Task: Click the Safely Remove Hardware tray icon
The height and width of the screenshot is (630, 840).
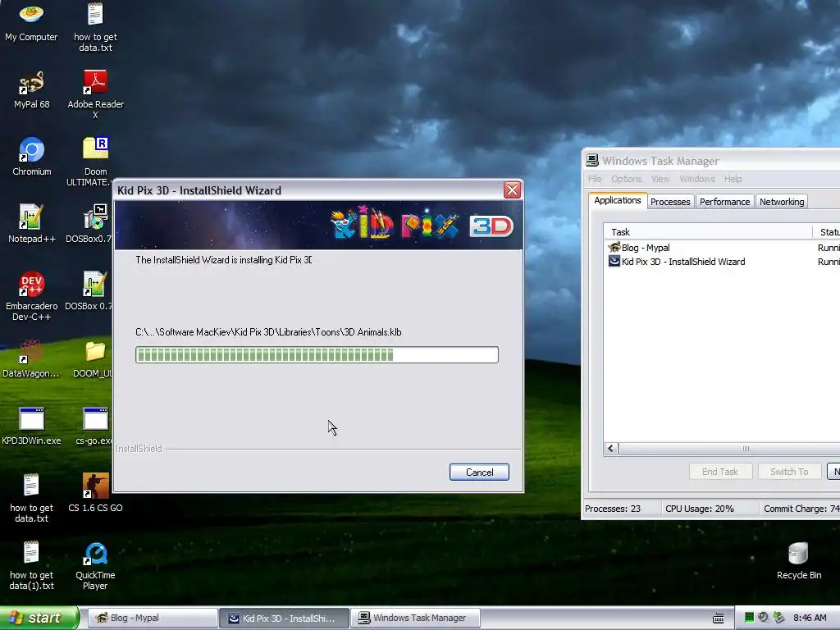Action: click(x=779, y=618)
